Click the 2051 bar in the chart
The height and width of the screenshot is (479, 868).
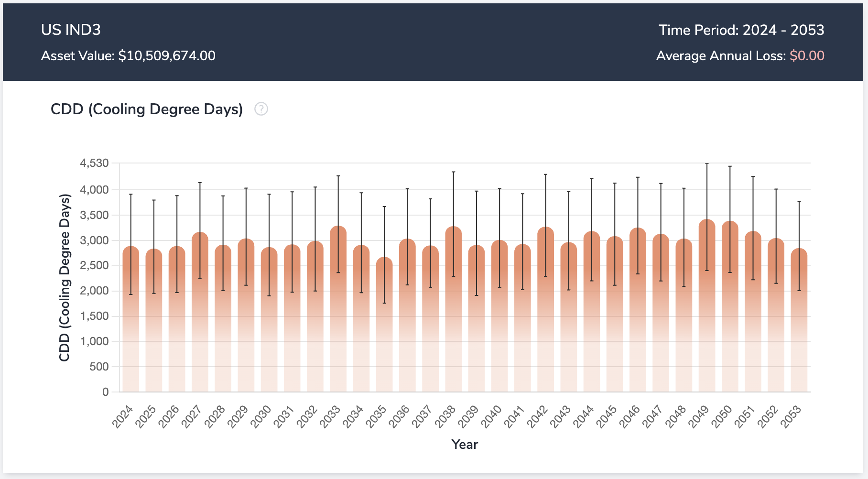tap(753, 312)
